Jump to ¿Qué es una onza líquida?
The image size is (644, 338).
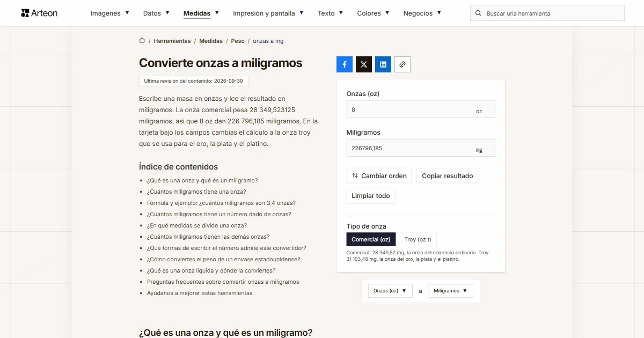click(211, 270)
